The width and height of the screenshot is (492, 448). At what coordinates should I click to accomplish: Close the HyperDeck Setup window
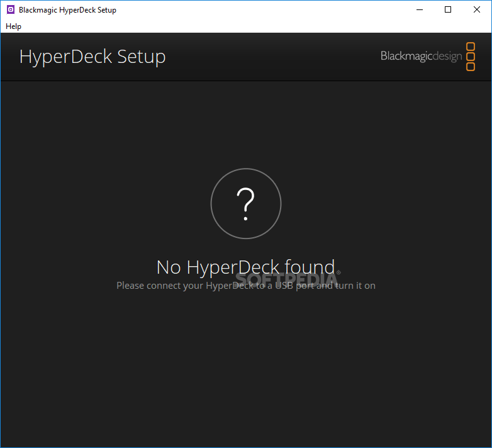pyautogui.click(x=477, y=9)
